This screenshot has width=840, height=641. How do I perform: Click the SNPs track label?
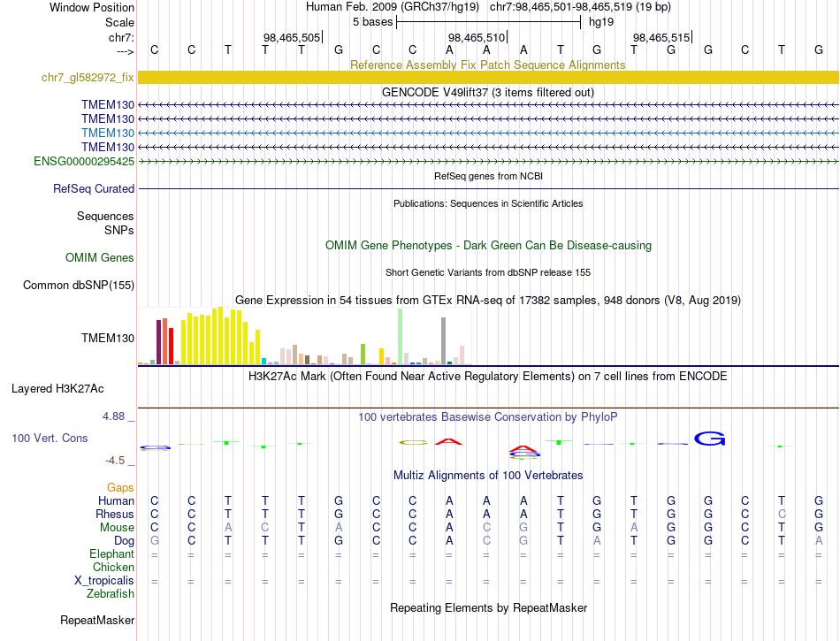[119, 230]
